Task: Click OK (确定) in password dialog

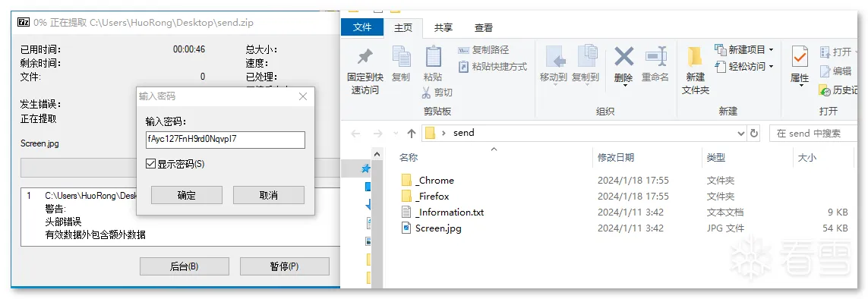Action: [187, 195]
